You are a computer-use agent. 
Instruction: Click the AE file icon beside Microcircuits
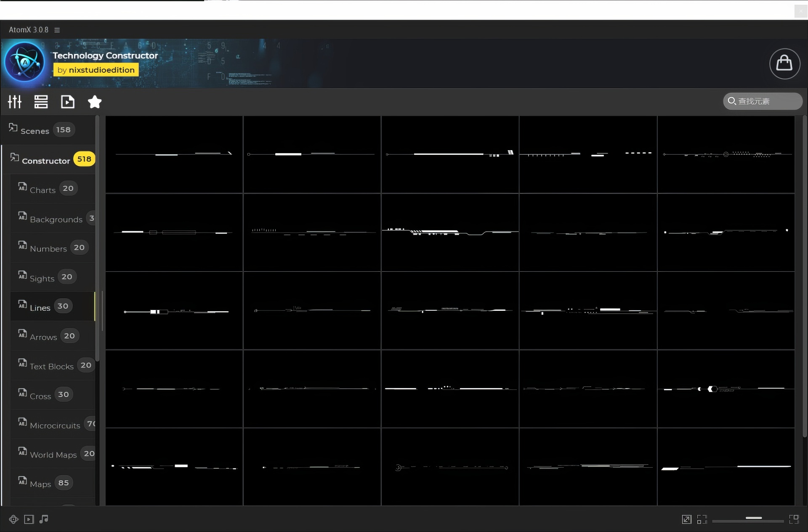[x=22, y=422]
